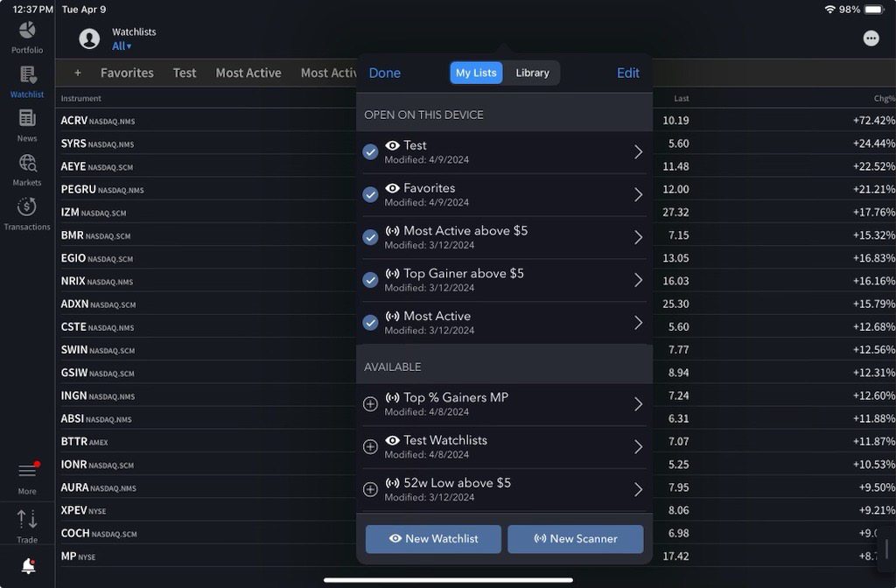Uncheck the Test list checkmark
The image size is (896, 588).
click(370, 152)
